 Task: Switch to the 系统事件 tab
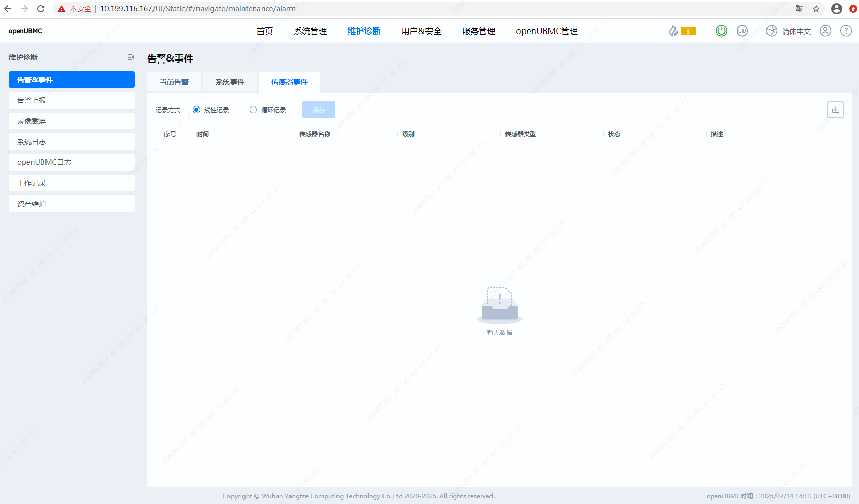coord(230,82)
